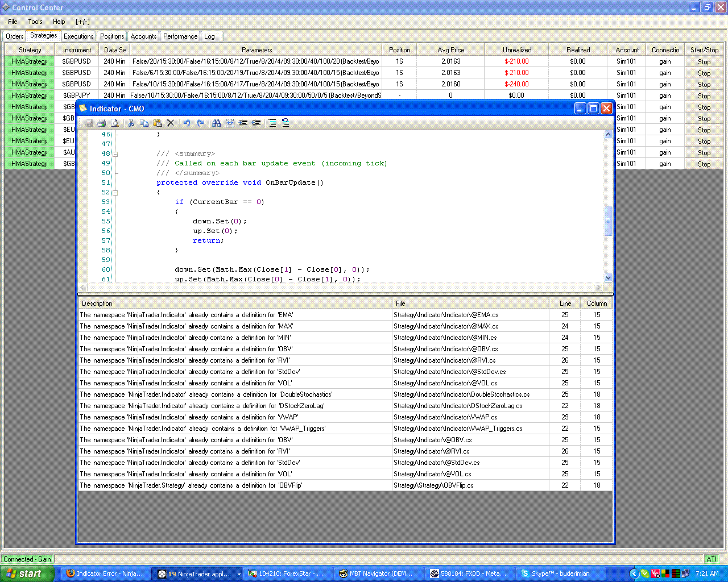Open Find using the binoculars icon
Screen dimensions: 728x582
[x=216, y=123]
